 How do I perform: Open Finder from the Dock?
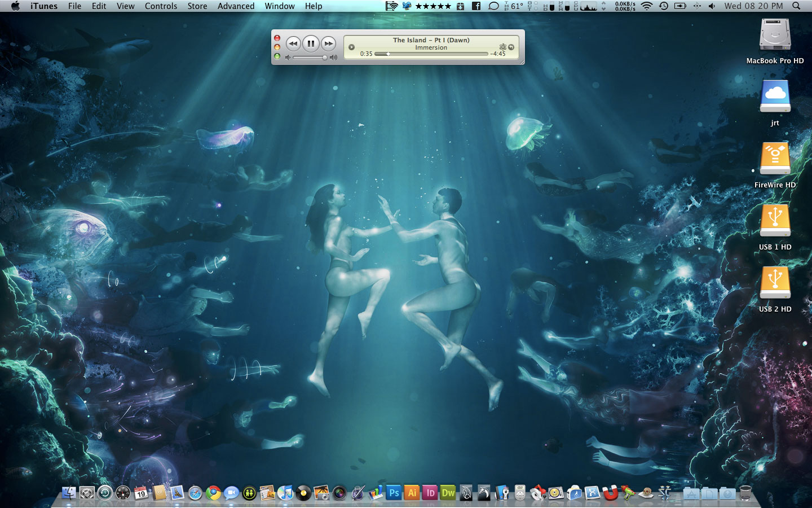(x=69, y=493)
